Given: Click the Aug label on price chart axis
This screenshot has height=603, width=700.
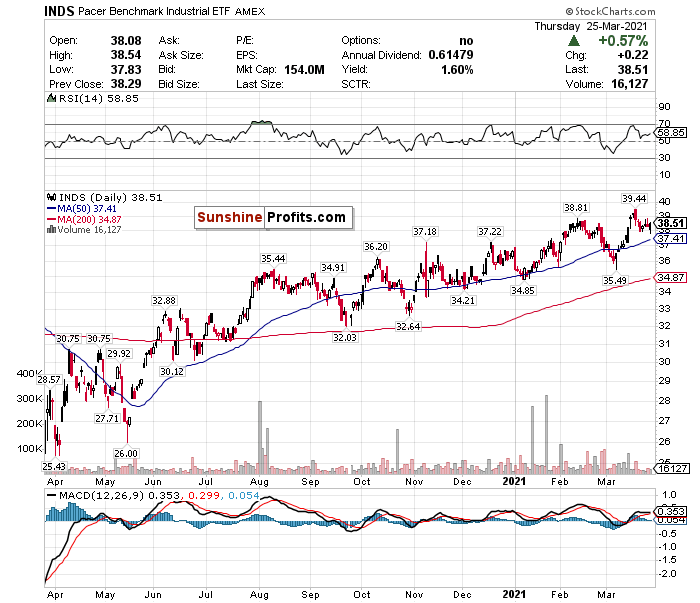Looking at the screenshot, I should coord(259,482).
